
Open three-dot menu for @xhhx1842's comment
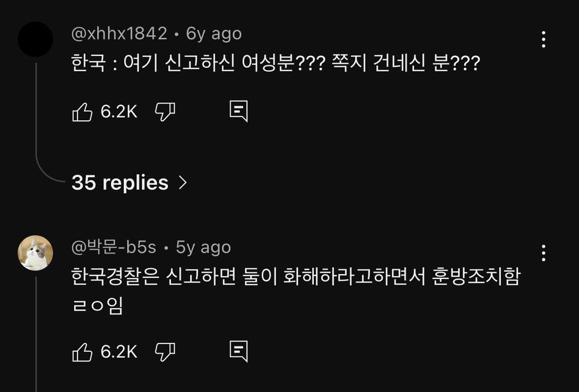pos(543,40)
